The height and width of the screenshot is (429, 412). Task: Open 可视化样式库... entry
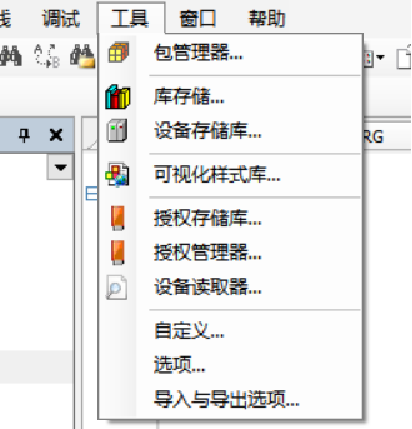coord(231,174)
